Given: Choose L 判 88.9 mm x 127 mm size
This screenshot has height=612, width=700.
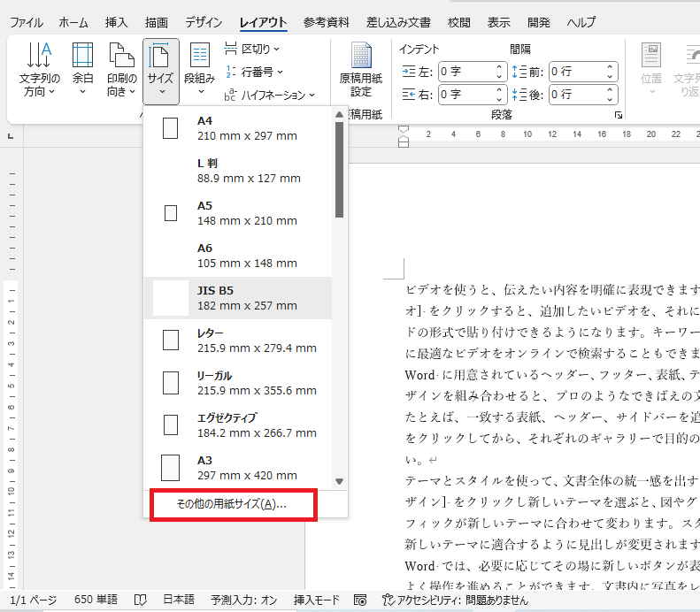Looking at the screenshot, I should (x=238, y=171).
